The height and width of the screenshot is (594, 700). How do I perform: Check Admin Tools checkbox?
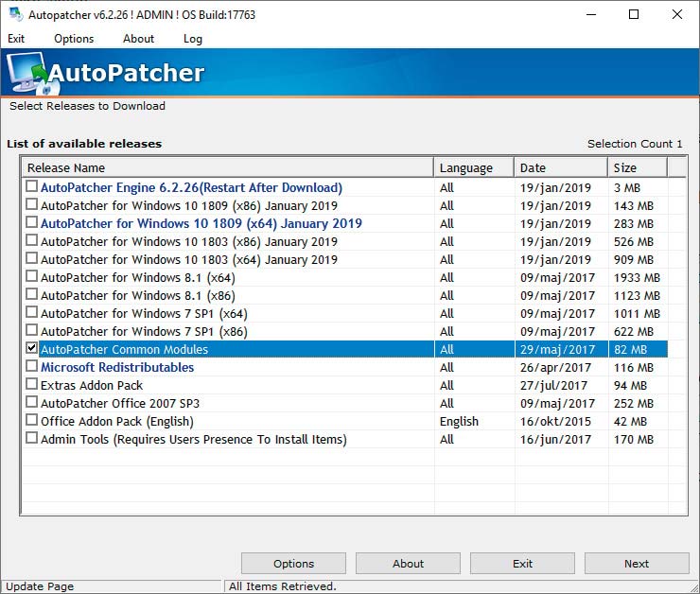tap(31, 438)
